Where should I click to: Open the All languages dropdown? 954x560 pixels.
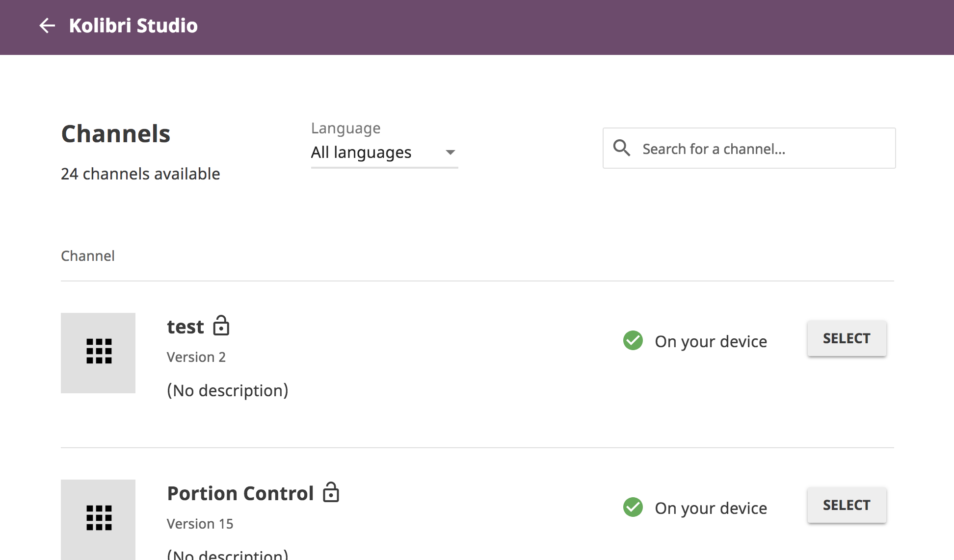(x=361, y=152)
